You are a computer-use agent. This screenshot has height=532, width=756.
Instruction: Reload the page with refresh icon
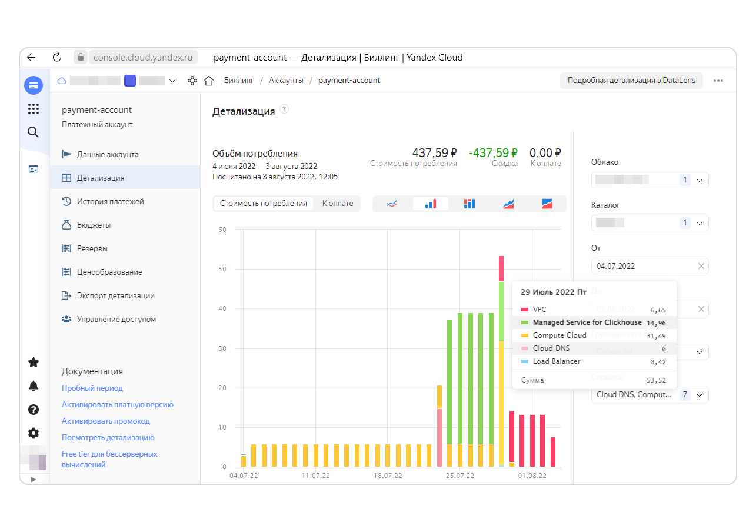click(x=57, y=57)
